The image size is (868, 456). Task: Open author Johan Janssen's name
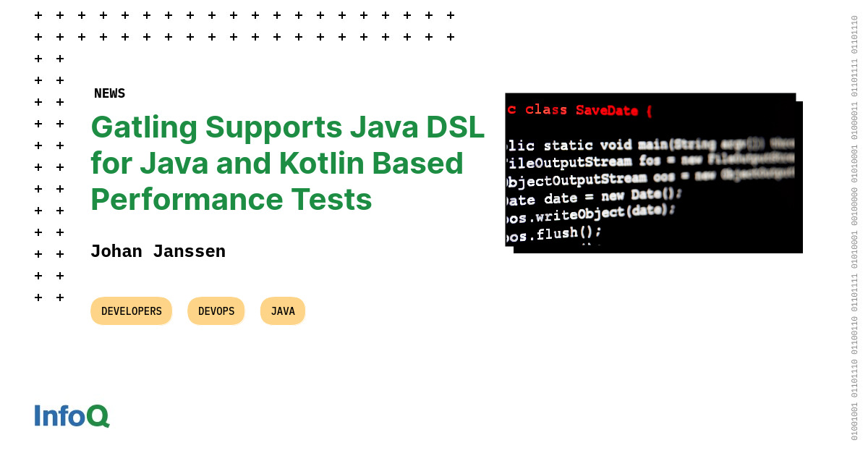158,252
